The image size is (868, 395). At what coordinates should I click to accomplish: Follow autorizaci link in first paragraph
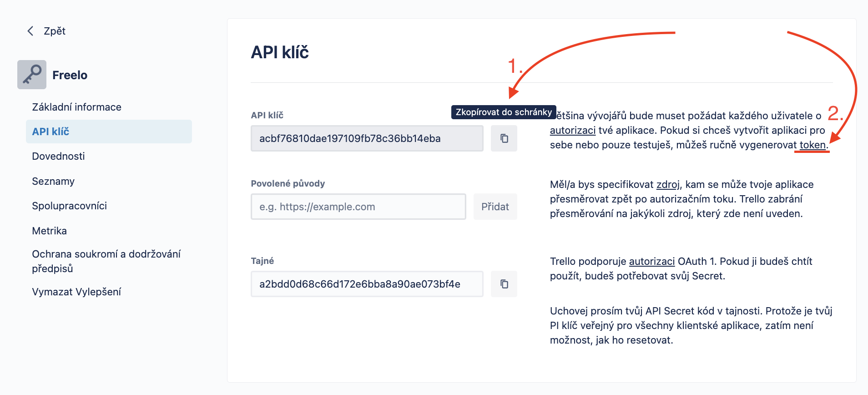(573, 131)
